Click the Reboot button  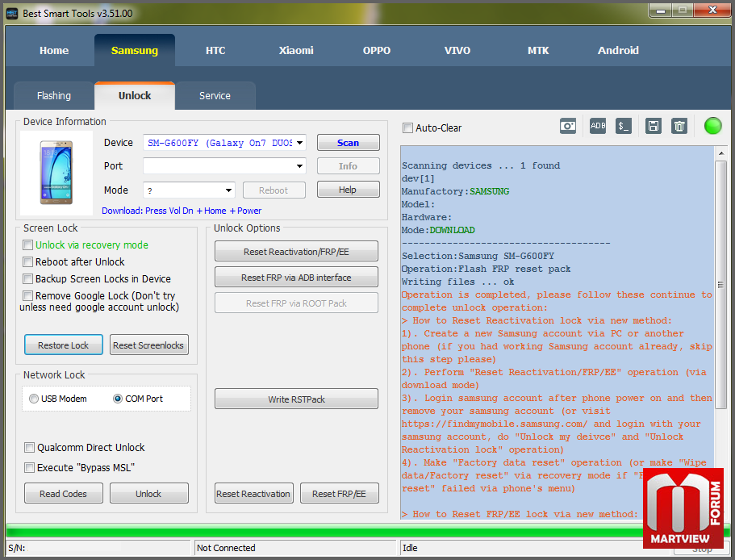tap(274, 190)
